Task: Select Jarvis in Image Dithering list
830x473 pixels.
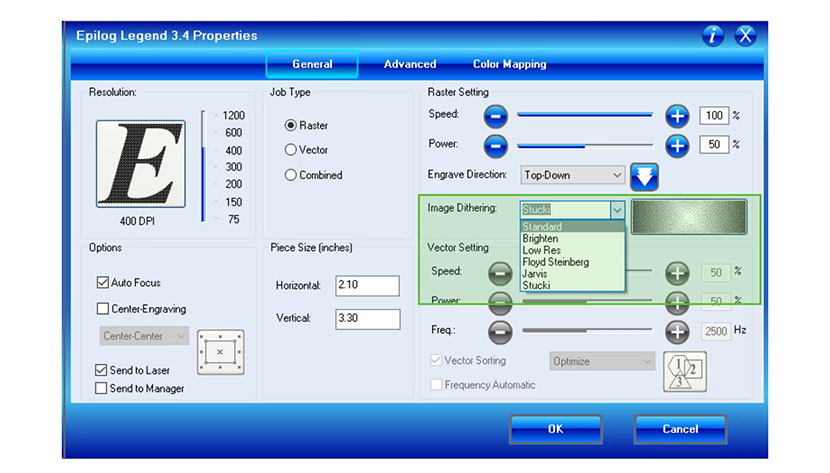Action: click(536, 273)
